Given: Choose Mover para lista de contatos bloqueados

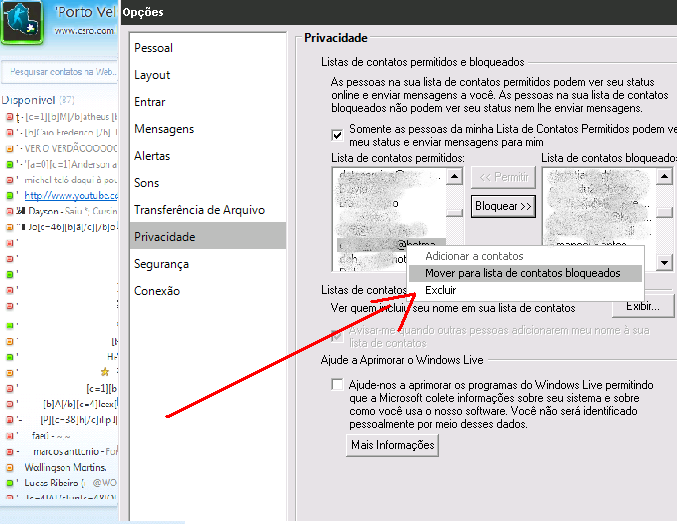Looking at the screenshot, I should click(522, 273).
